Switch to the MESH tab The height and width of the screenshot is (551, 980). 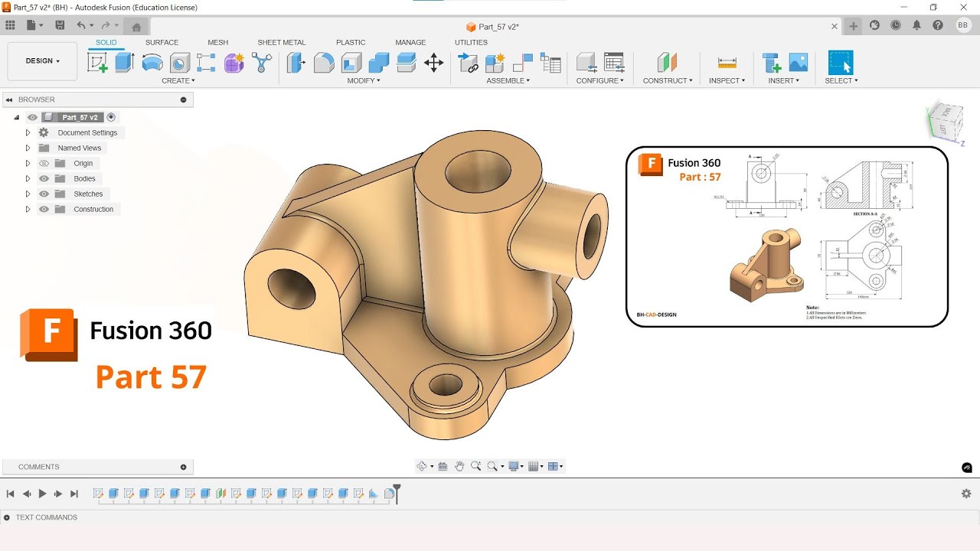click(x=217, y=43)
